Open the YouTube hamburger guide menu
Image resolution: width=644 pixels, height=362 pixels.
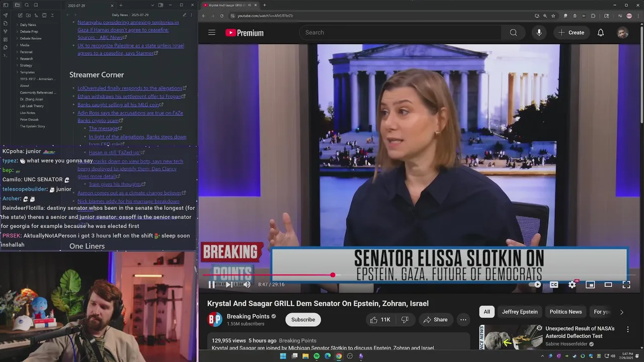(212, 33)
